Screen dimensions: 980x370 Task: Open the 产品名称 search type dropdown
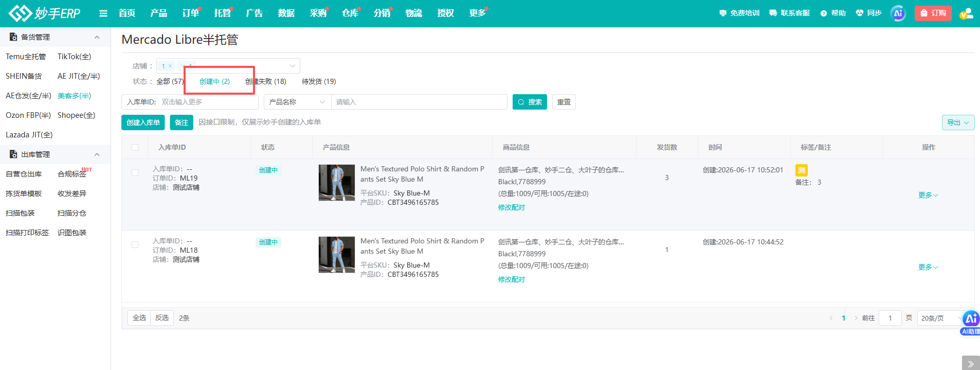click(297, 102)
